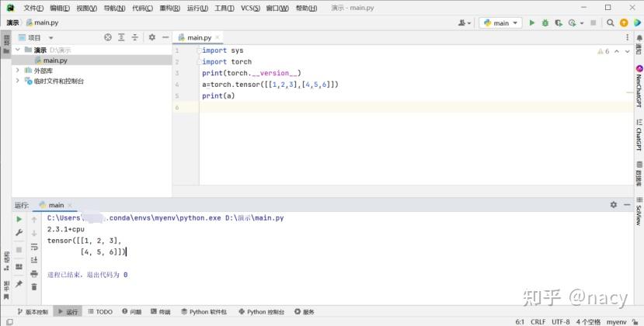Open Python 软件包 tool window
The height and width of the screenshot is (326, 644).
(204, 311)
